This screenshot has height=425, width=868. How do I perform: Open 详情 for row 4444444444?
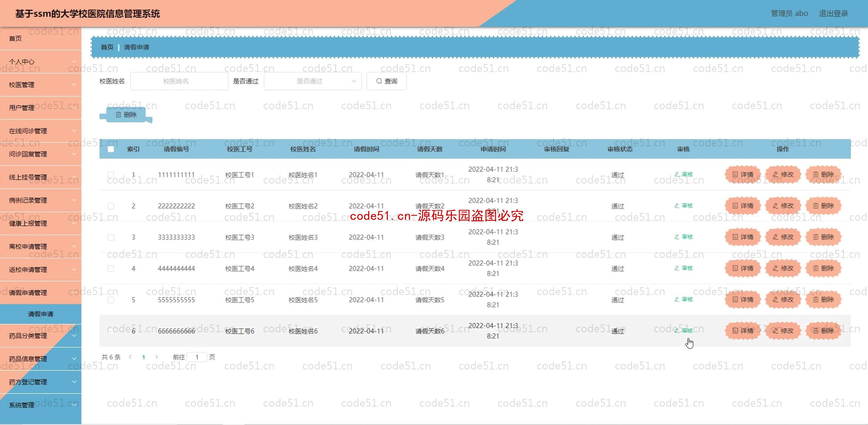click(743, 268)
